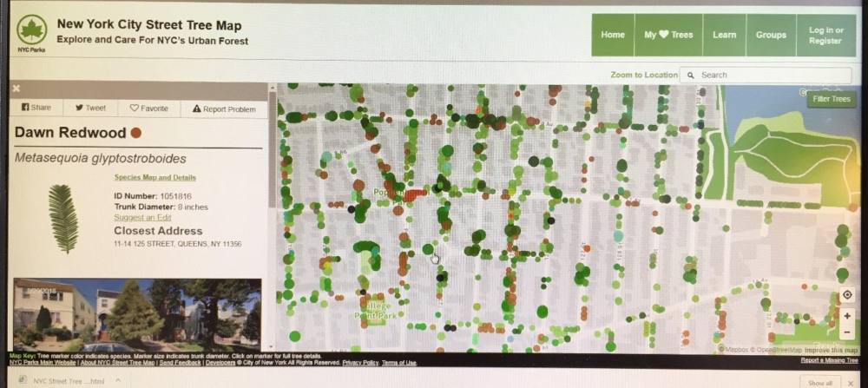Select Log in or Register
The height and width of the screenshot is (388, 868).
click(x=826, y=36)
